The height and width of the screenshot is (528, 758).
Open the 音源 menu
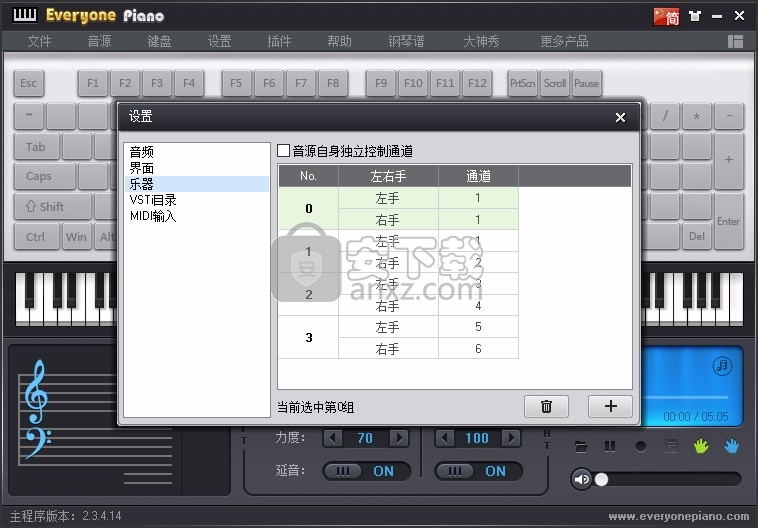coord(99,41)
